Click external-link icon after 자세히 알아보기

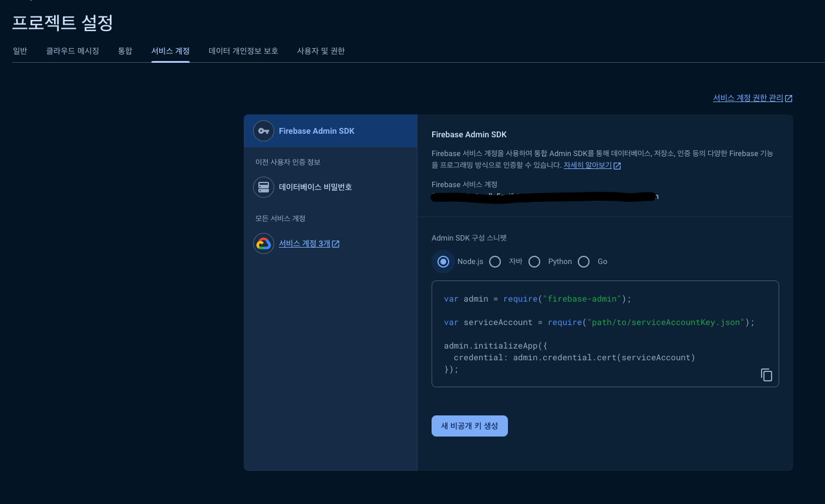[617, 166]
